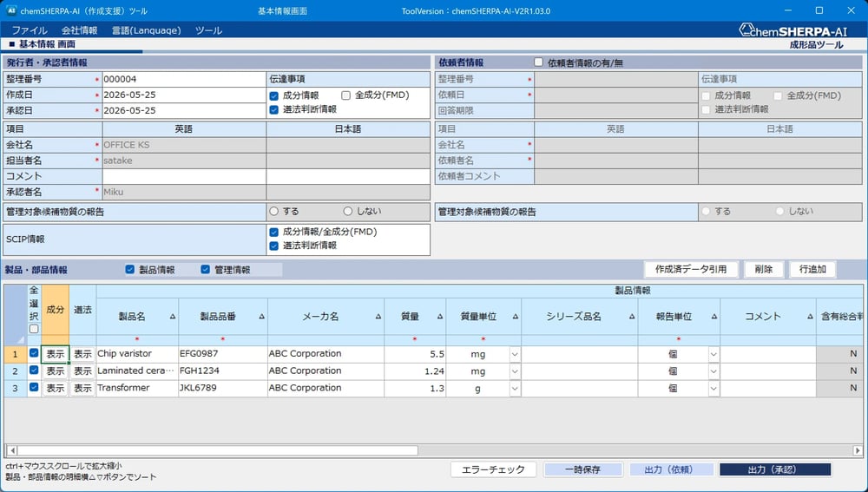Open 質量単位 dropdown for FGH1234 row

coord(515,371)
